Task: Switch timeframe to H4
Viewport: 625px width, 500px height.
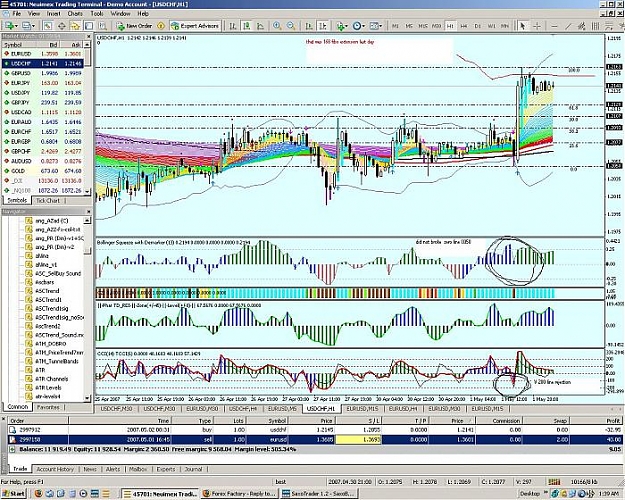Action: click(464, 26)
